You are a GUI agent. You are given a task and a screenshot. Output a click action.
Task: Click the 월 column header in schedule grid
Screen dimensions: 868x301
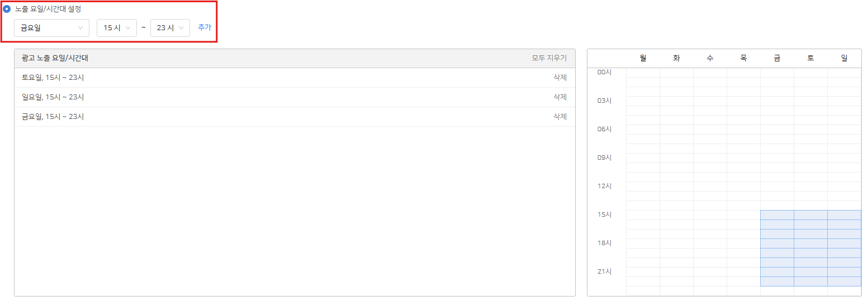643,58
